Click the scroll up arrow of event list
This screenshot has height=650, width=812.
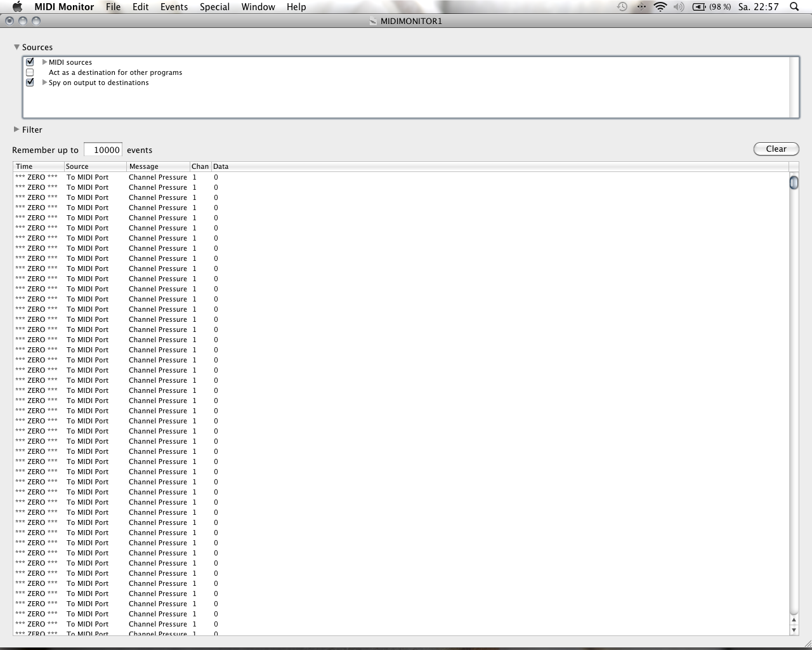794,620
